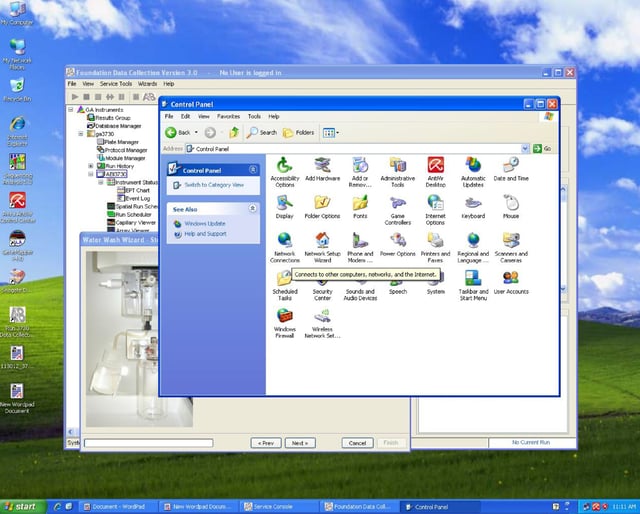Open the Folder Options icon
Image resolution: width=640 pixels, height=514 pixels.
pyautogui.click(x=322, y=207)
